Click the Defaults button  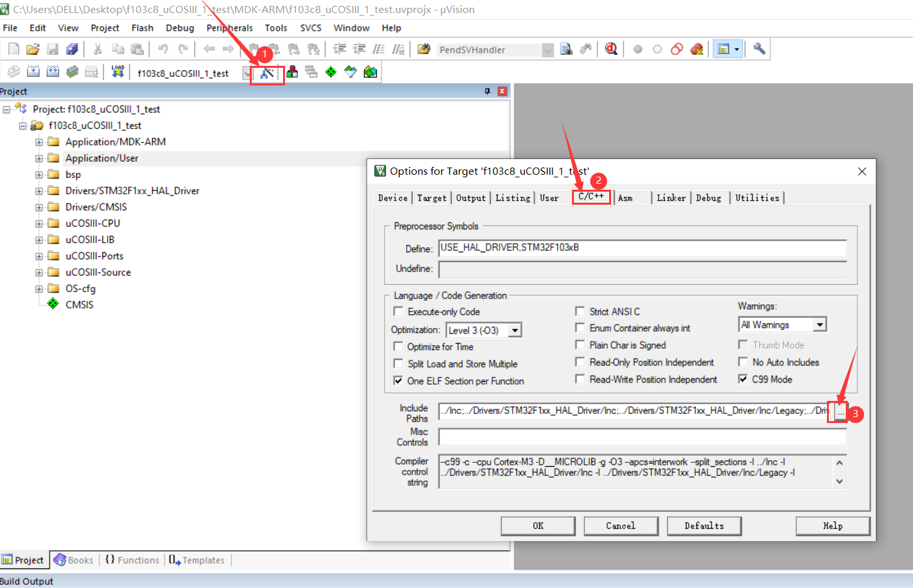coord(704,526)
